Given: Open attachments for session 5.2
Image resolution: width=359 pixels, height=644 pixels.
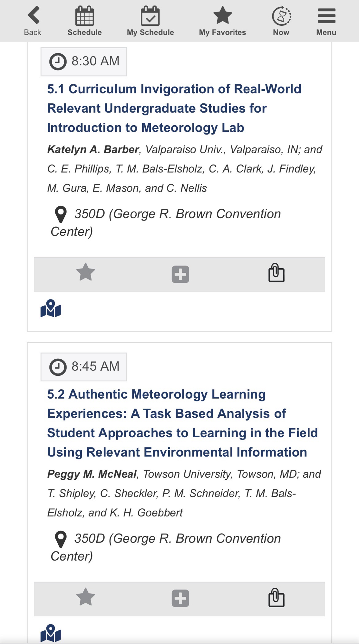Looking at the screenshot, I should (276, 598).
